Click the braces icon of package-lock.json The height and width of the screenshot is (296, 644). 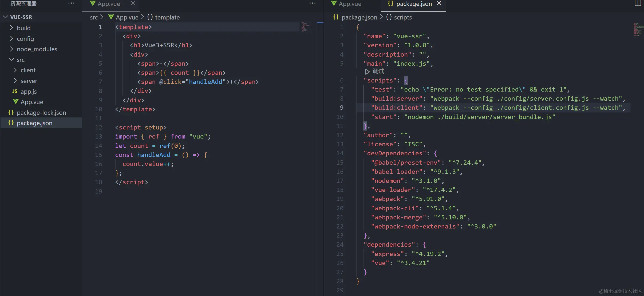click(11, 112)
